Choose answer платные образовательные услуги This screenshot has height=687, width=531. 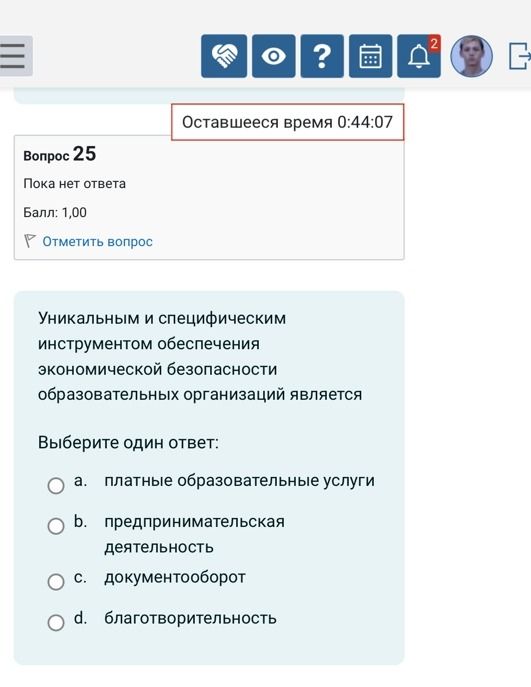240,481
